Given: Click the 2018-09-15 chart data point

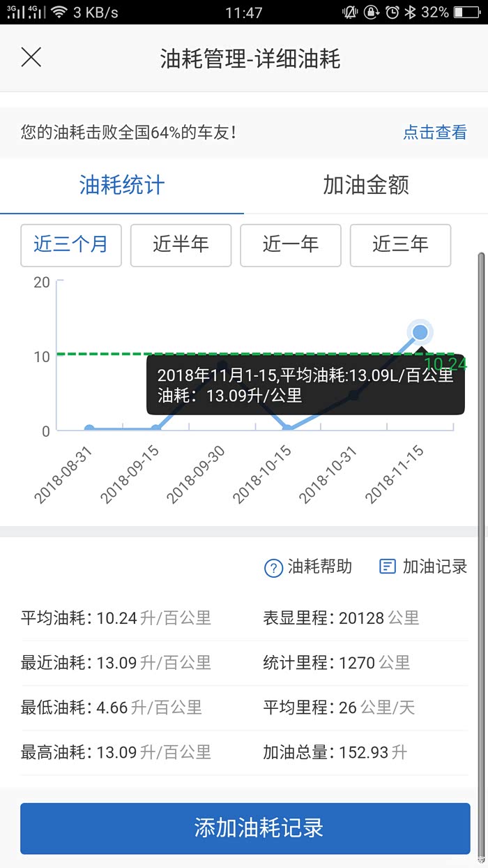Looking at the screenshot, I should [156, 429].
